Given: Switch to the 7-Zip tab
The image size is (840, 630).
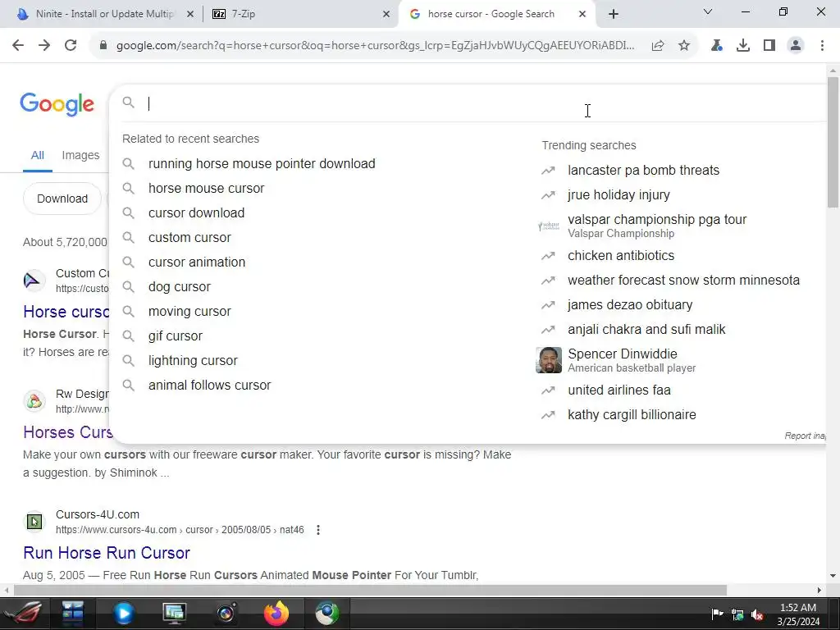Looking at the screenshot, I should 301,14.
